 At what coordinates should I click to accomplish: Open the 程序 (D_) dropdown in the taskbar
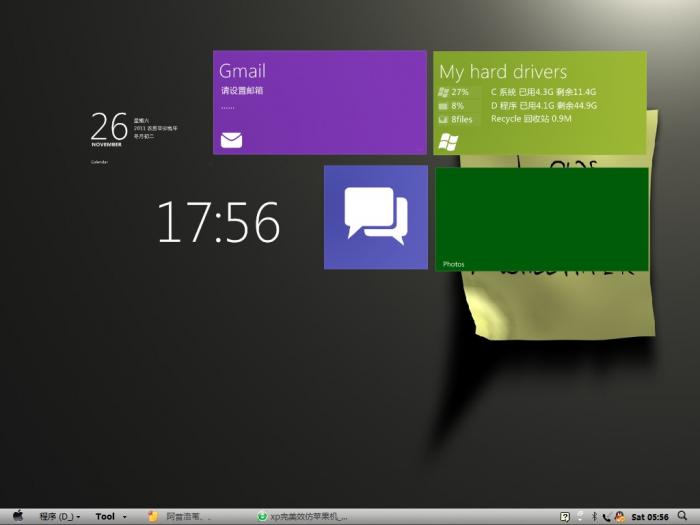pyautogui.click(x=60, y=517)
